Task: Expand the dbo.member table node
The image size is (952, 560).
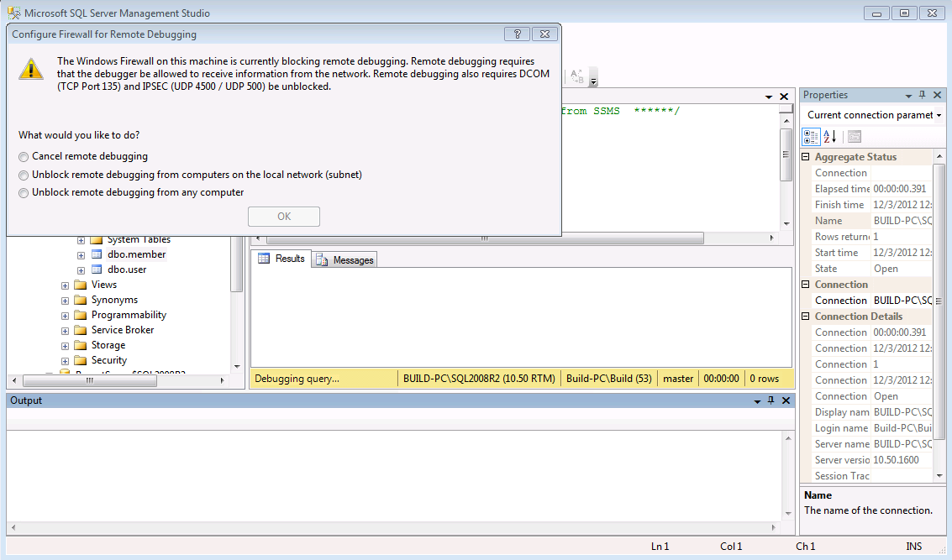Action: pos(81,255)
